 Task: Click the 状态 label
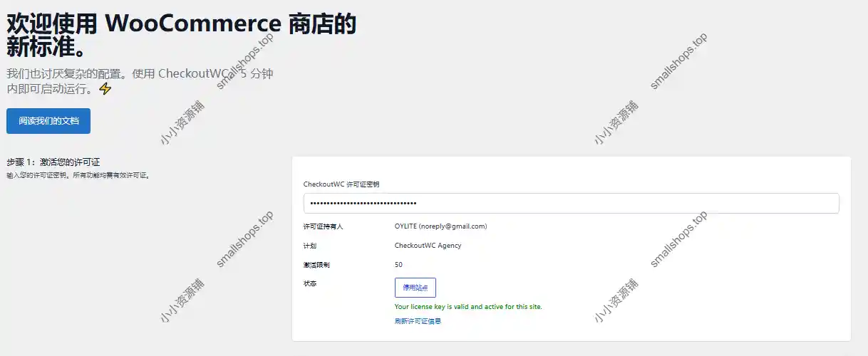click(310, 283)
